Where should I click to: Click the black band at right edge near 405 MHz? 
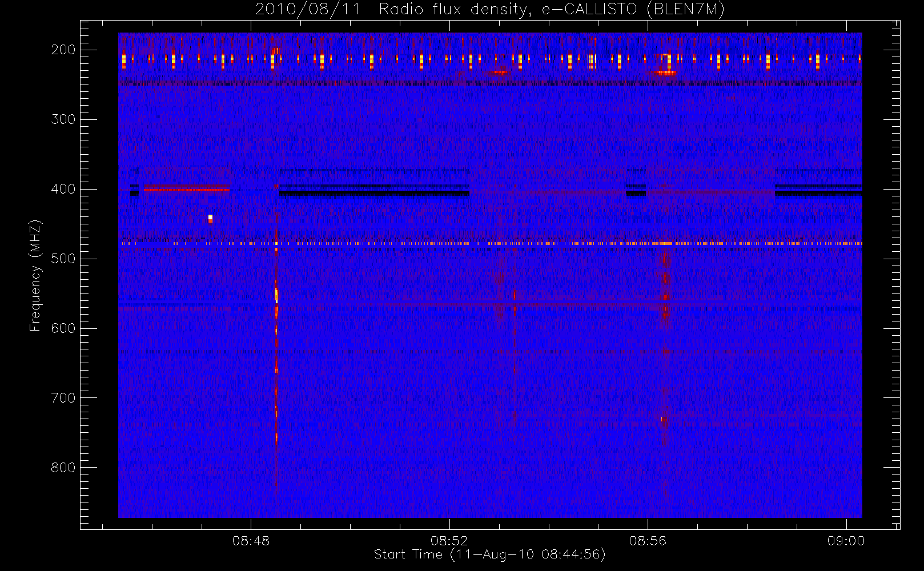point(818,193)
